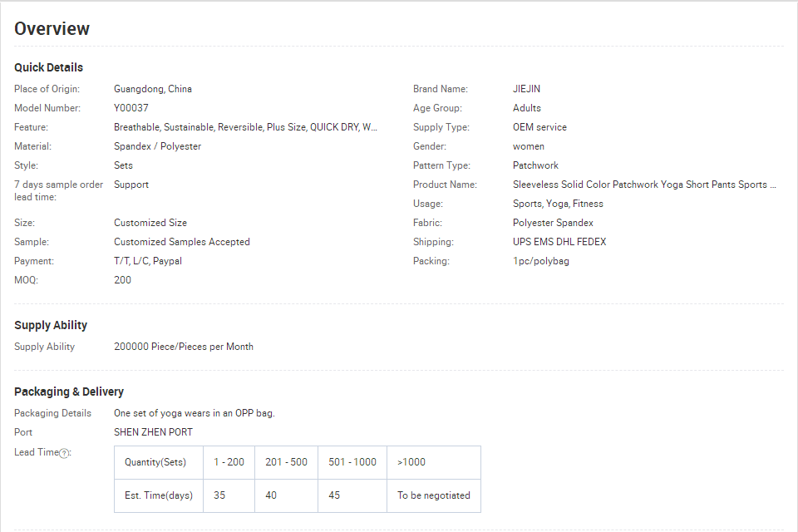Select the Overview heading
This screenshot has width=798, height=532.
point(52,29)
